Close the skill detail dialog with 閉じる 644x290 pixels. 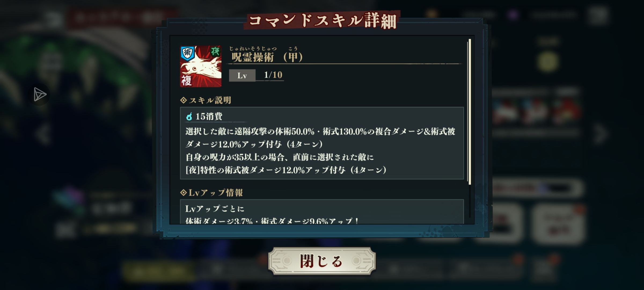(322, 261)
